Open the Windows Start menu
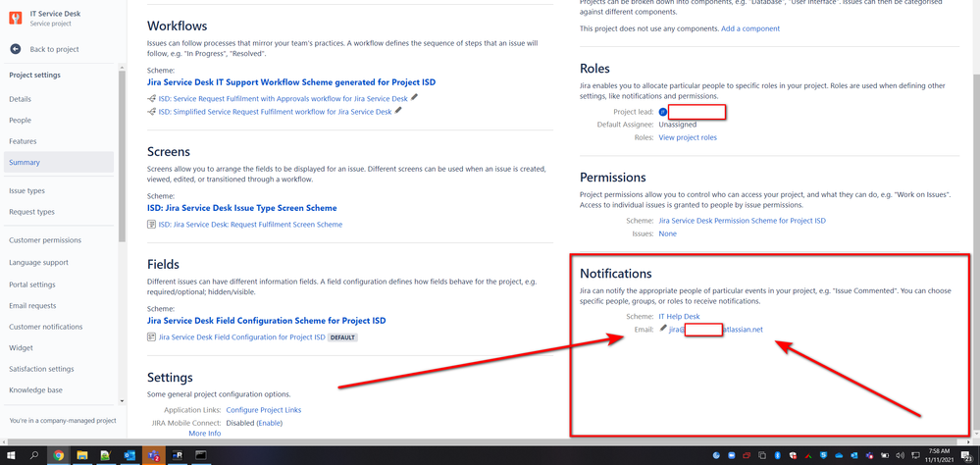Image resolution: width=980 pixels, height=465 pixels. click(12, 455)
